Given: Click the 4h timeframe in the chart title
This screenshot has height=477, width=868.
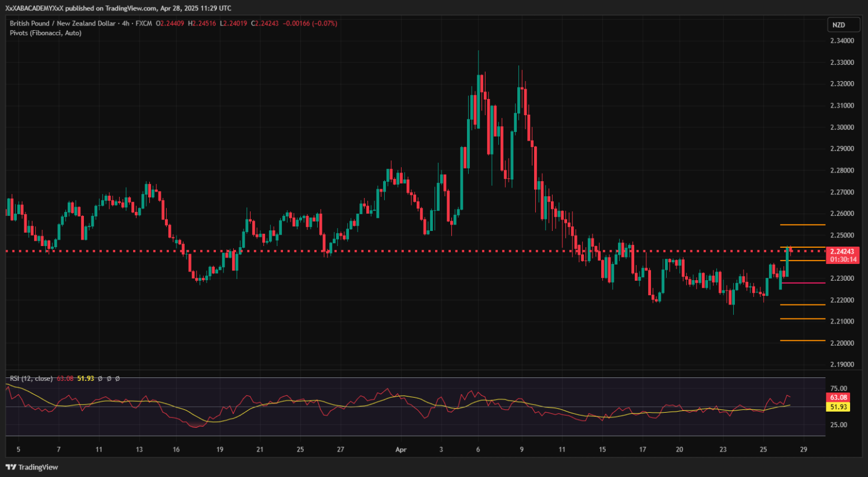Looking at the screenshot, I should click(126, 24).
